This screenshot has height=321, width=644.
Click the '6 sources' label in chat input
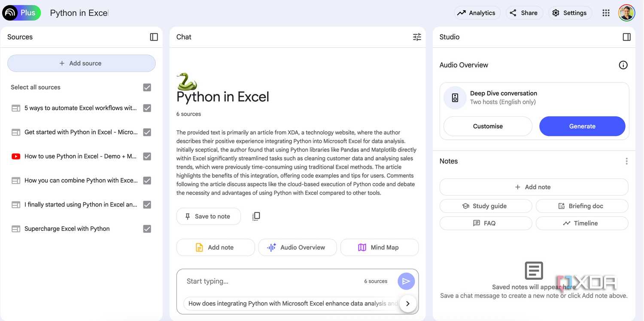click(376, 282)
